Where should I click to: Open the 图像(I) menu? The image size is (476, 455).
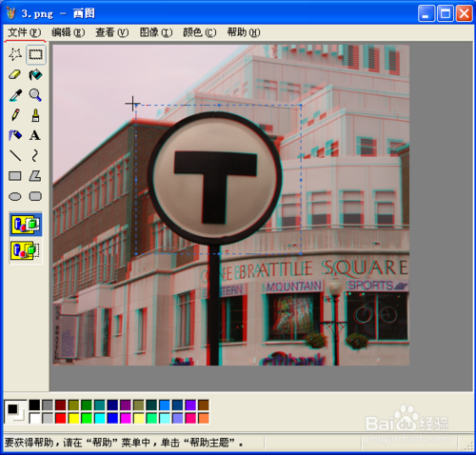tap(156, 32)
